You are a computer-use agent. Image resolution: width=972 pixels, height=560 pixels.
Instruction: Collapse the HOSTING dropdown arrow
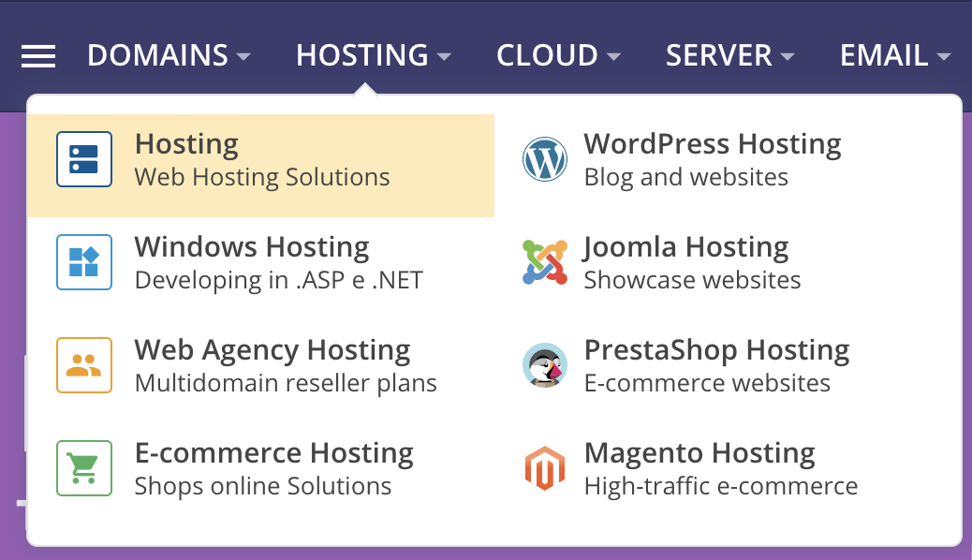coord(444,56)
